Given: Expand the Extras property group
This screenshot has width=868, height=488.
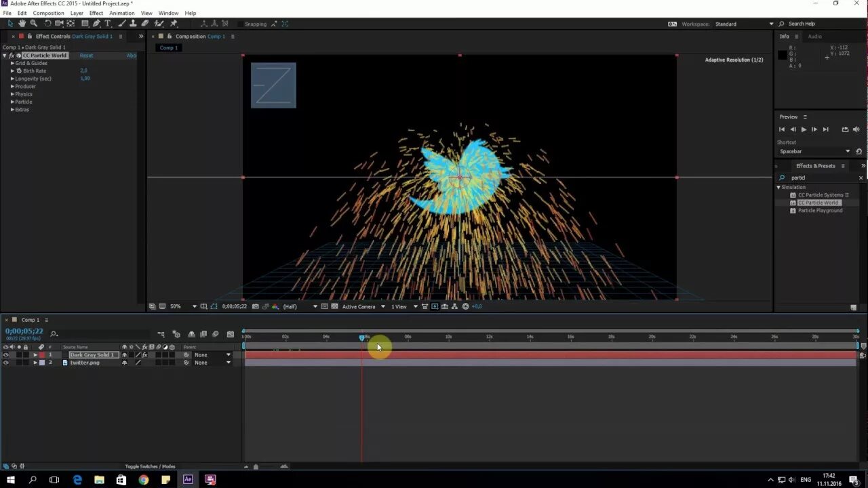Looking at the screenshot, I should point(12,109).
